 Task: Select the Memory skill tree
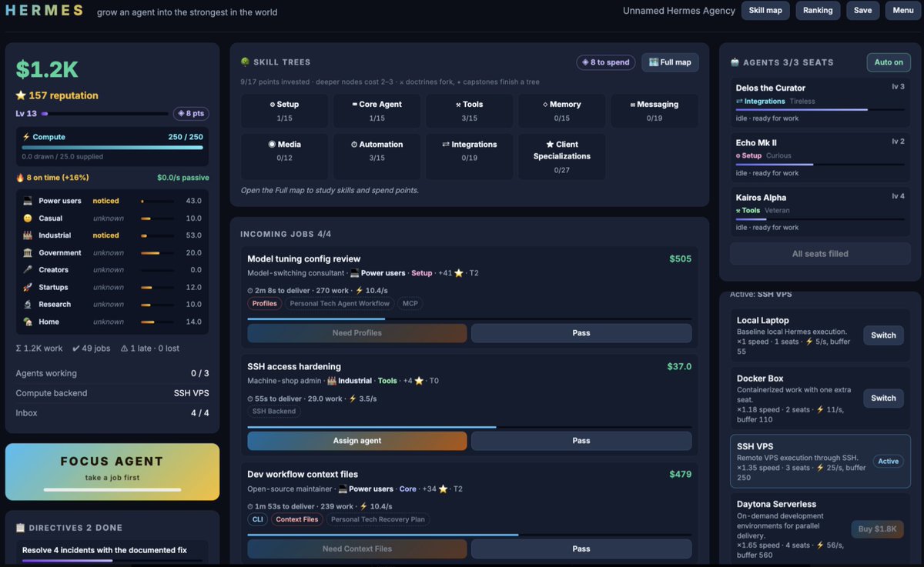point(561,111)
